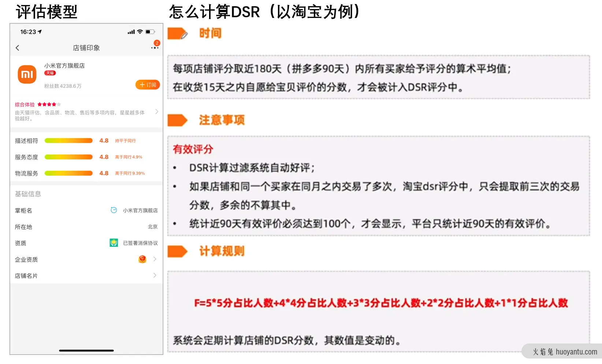Tap the store name 小米官方旗舰店 title
Screen dimensions: 602x364
[64, 66]
